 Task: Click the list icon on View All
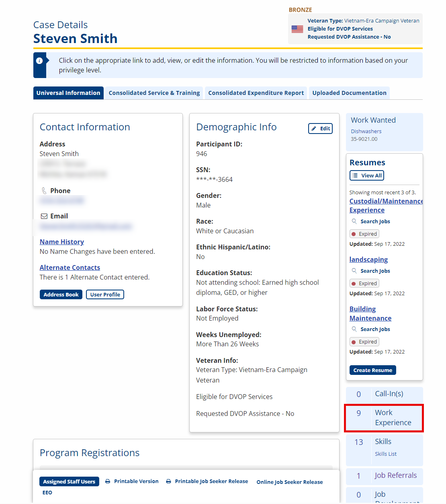coord(355,175)
